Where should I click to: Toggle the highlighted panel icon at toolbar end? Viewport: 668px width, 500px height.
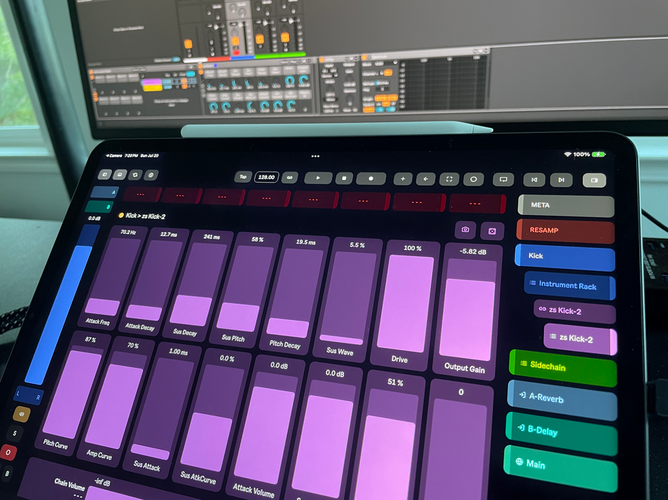coord(594,181)
